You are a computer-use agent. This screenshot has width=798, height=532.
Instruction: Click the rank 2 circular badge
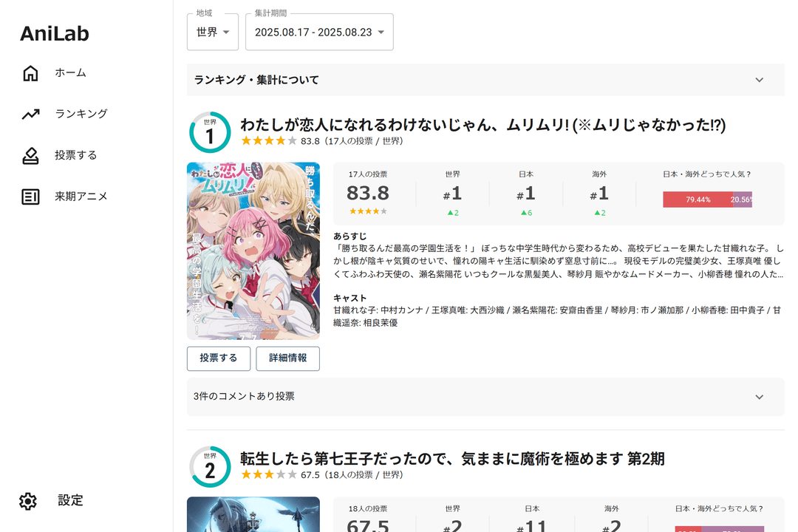(x=210, y=466)
